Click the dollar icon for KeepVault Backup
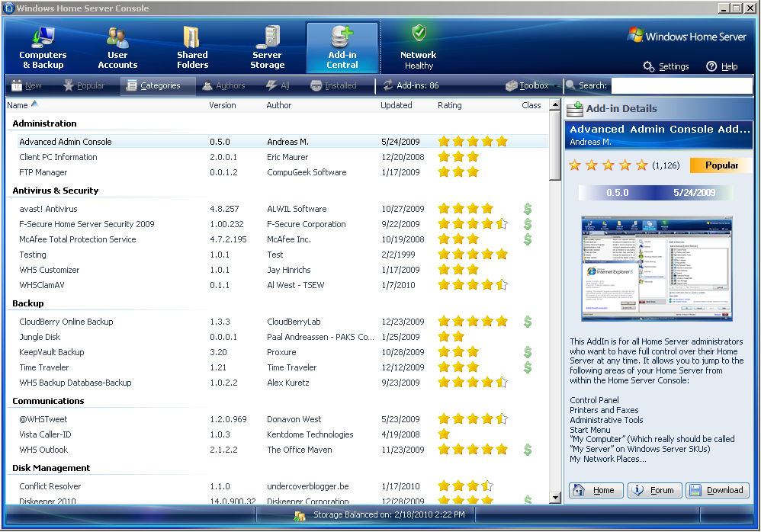The image size is (761, 532). pyautogui.click(x=528, y=352)
